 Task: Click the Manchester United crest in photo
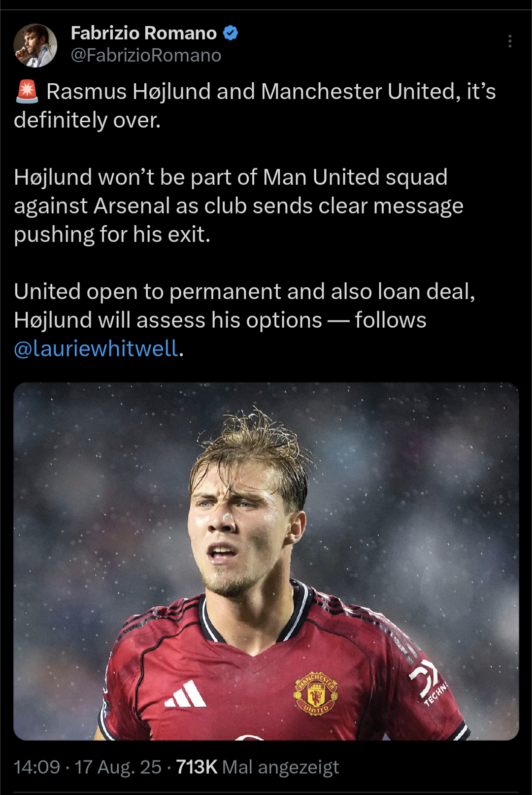[x=316, y=692]
